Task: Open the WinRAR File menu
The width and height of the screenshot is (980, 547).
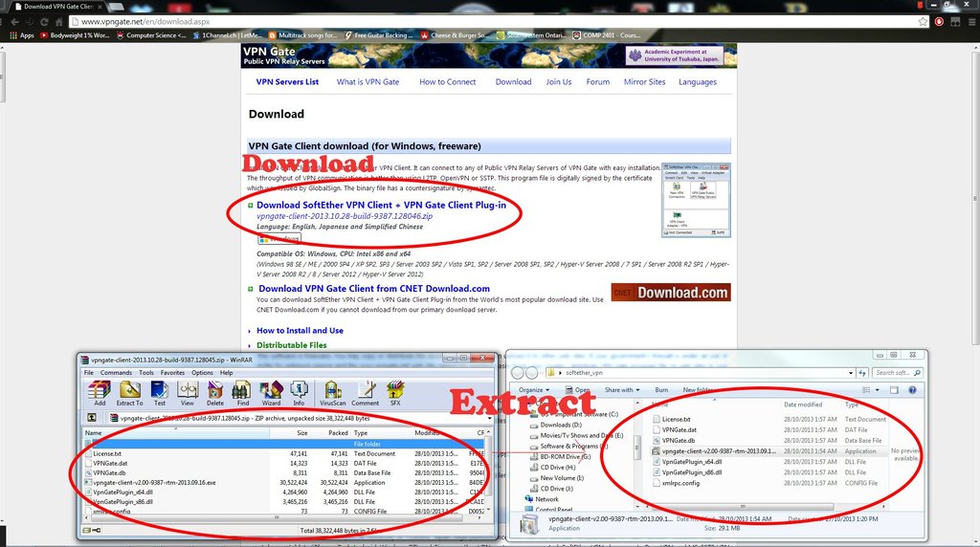Action: coord(89,373)
